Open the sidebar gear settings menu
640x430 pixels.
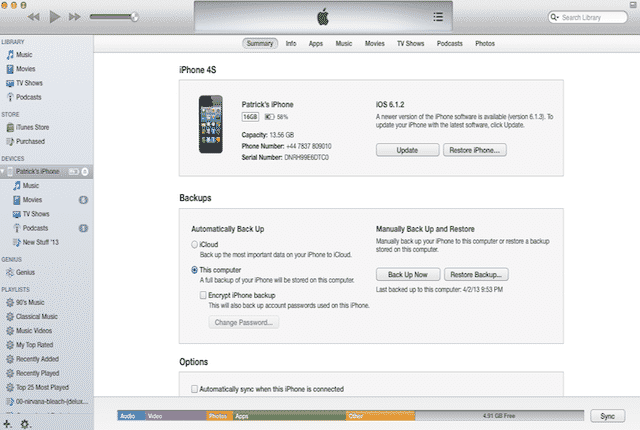pos(25,424)
